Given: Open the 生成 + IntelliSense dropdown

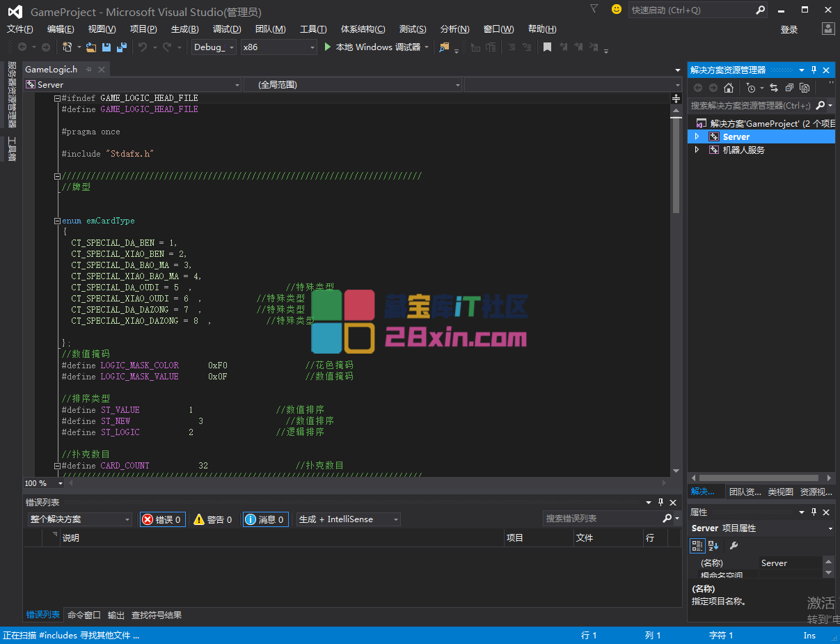Looking at the screenshot, I should tap(349, 519).
